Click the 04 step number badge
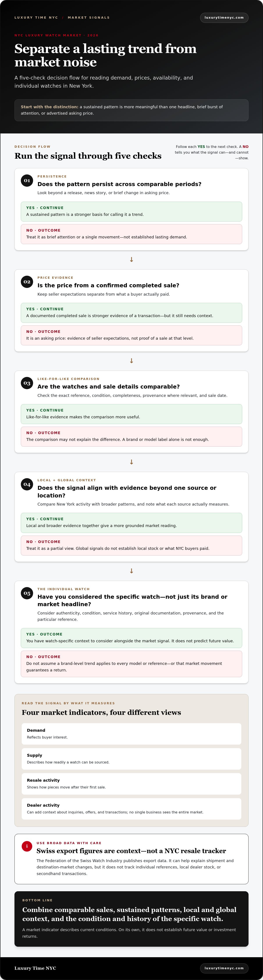Image resolution: width=263 pixels, height=980 pixels. (x=27, y=484)
